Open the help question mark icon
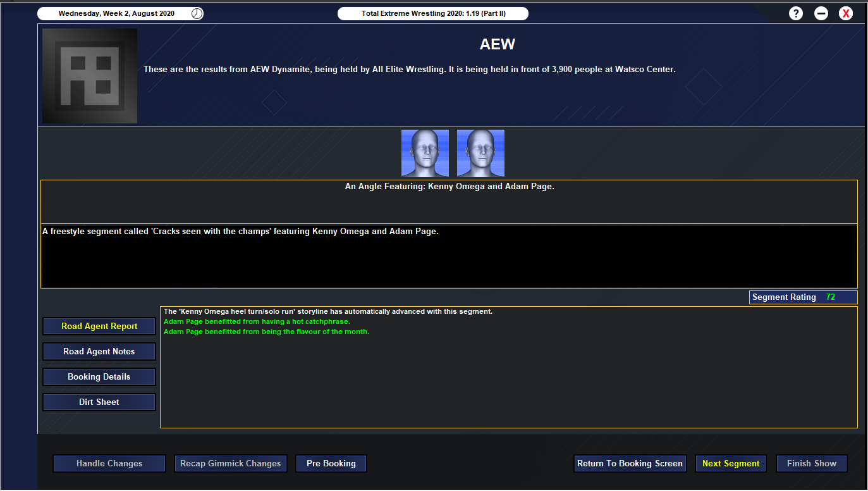 796,13
